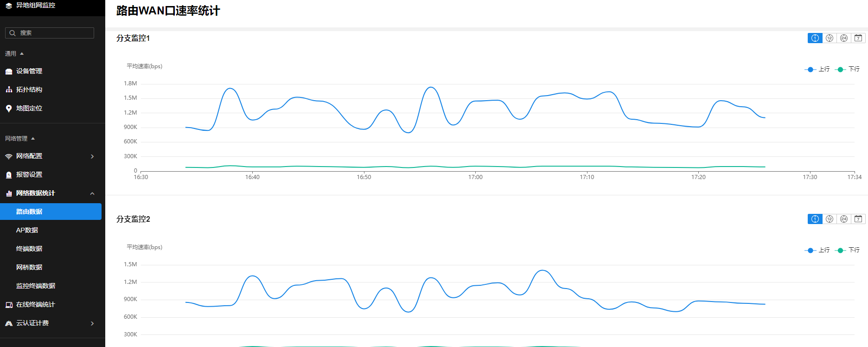Screen dimensions: 868x347
Task: Expand the 网络配置 submenu
Action: (x=92, y=156)
